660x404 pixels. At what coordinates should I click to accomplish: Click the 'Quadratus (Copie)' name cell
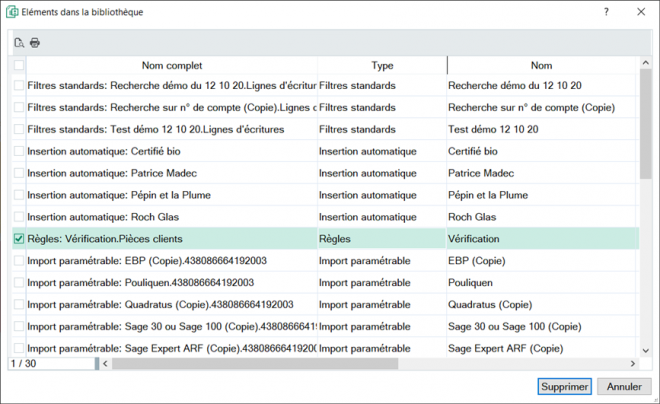coord(543,304)
